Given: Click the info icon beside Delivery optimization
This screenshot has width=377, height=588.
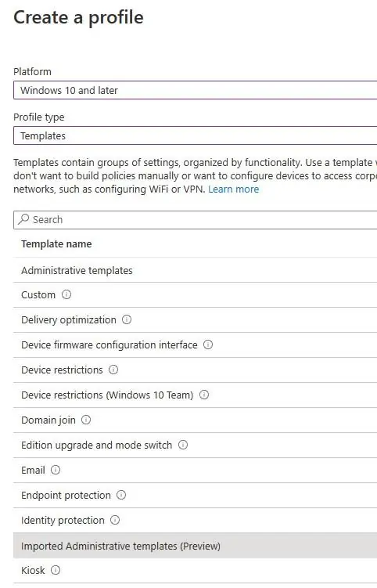Looking at the screenshot, I should pos(127,320).
